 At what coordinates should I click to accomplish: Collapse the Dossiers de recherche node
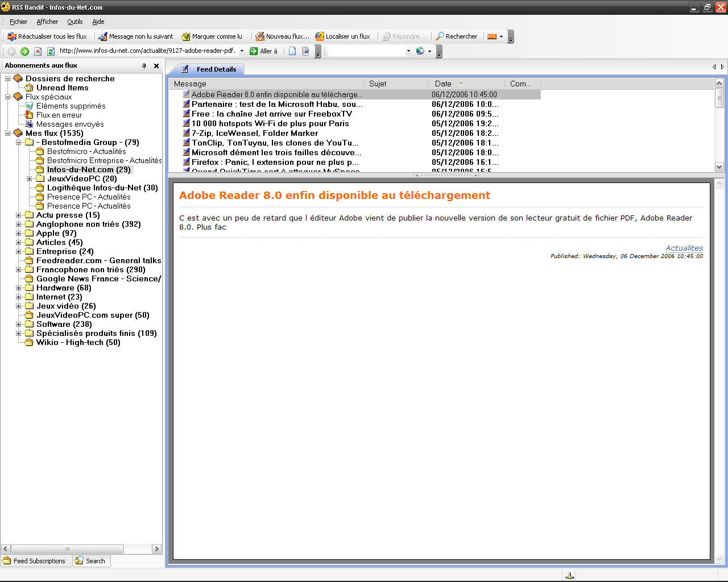(x=8, y=79)
